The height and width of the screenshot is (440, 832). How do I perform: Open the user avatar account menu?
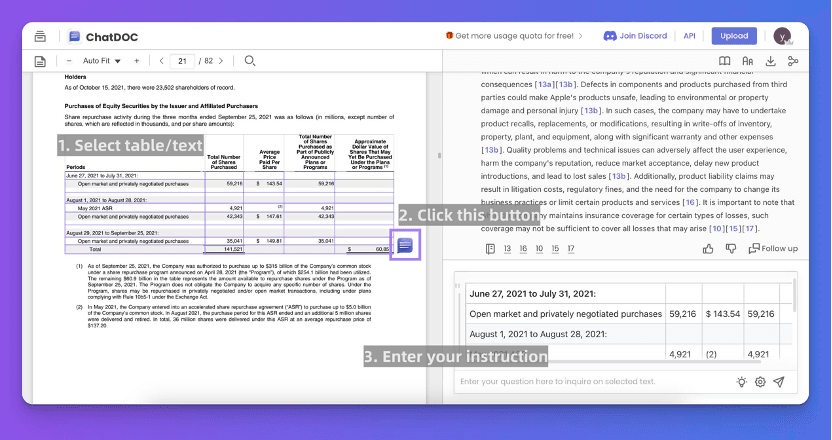[x=783, y=36]
